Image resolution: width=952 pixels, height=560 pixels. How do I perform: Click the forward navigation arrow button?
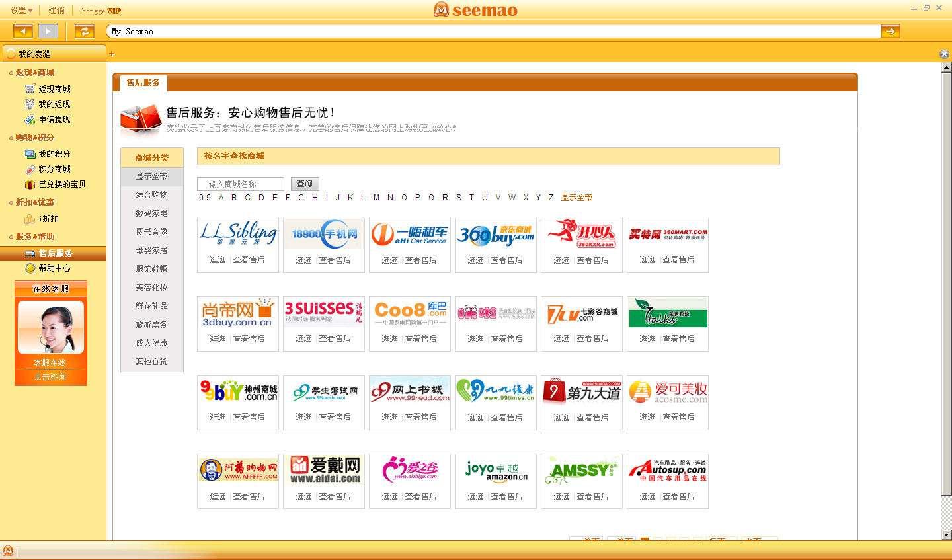pos(48,31)
